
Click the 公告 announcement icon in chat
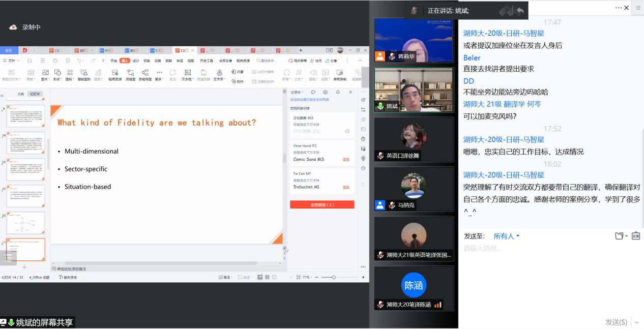tap(636, 236)
